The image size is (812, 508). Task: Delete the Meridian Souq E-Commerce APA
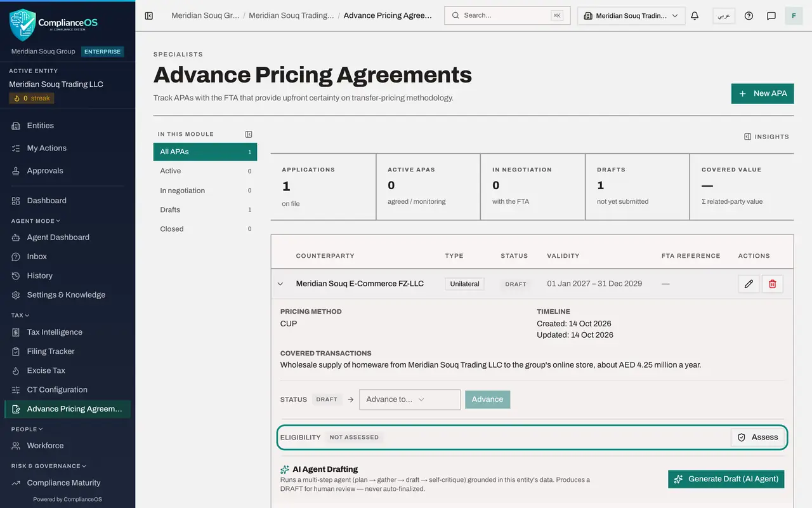tap(773, 284)
